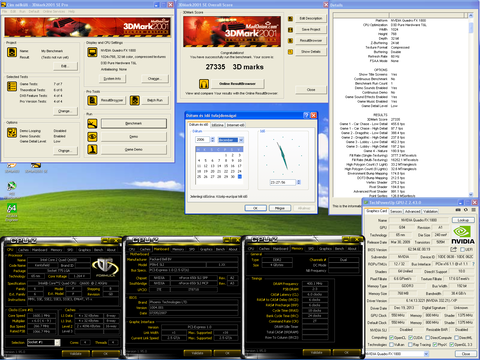The width and height of the screenshot is (480, 360).
Task: Toggle the DirectML checkbox in GPU-Z
Action: (x=455, y=338)
